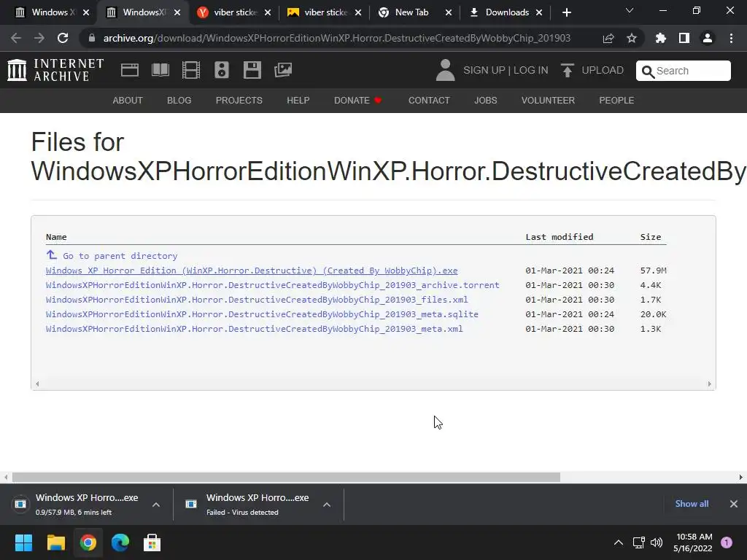The height and width of the screenshot is (560, 747).
Task: Open the DONATE menu item
Action: click(x=357, y=101)
